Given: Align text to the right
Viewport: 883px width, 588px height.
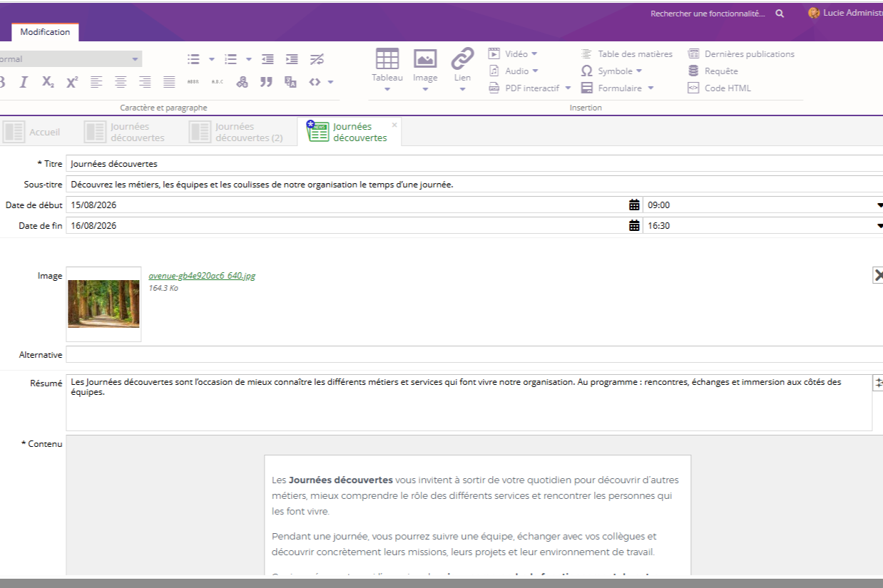Looking at the screenshot, I should (145, 83).
